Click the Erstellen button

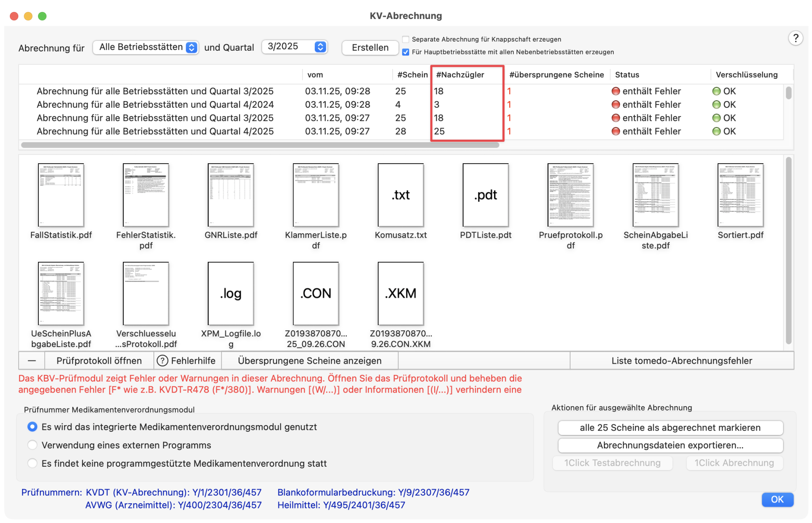point(370,48)
